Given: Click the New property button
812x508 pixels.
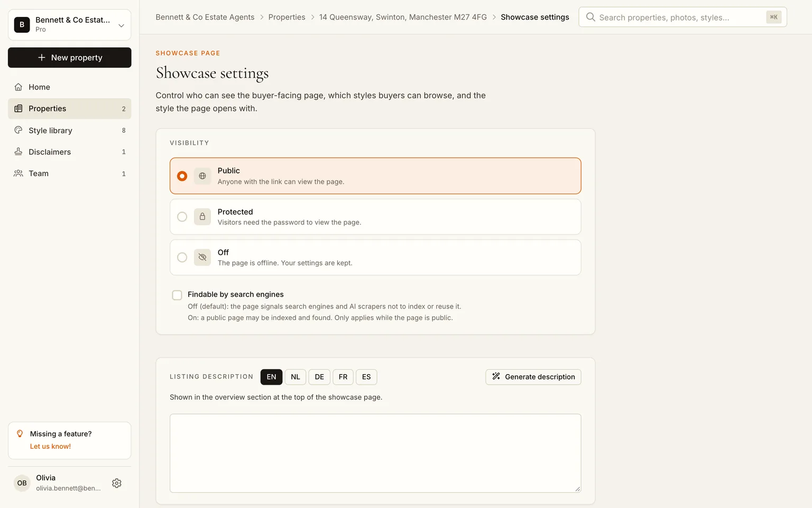Looking at the screenshot, I should point(70,58).
